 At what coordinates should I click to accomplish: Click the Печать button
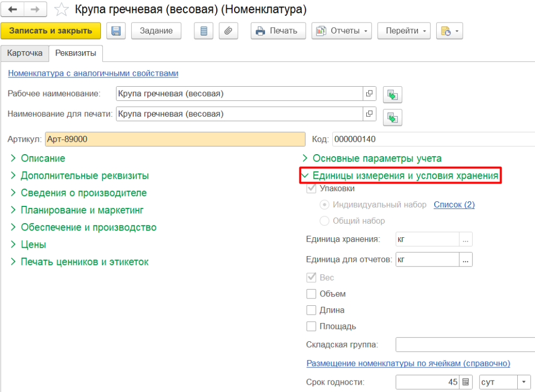[x=278, y=31]
